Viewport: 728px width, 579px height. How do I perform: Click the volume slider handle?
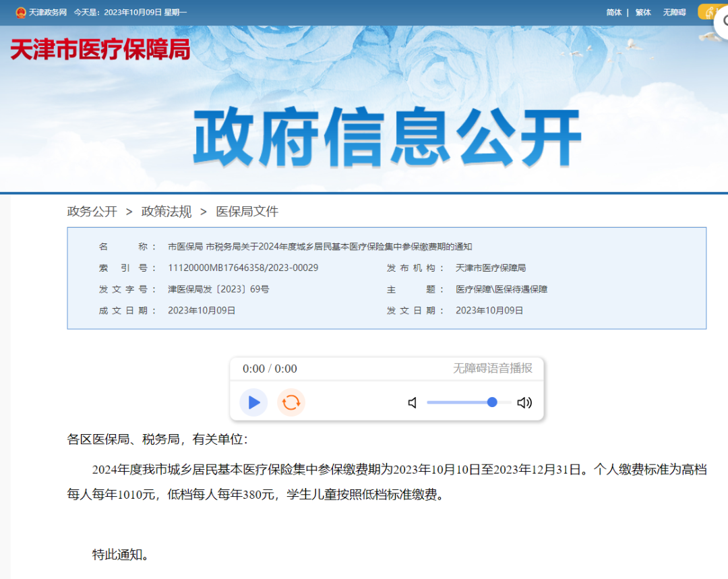(x=492, y=402)
